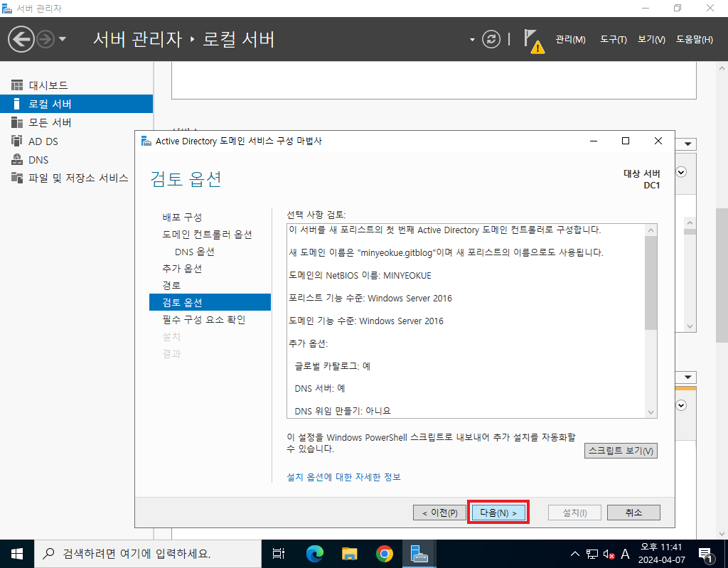Click the muted volume tray icon
This screenshot has width=728, height=568.
pyautogui.click(x=609, y=554)
